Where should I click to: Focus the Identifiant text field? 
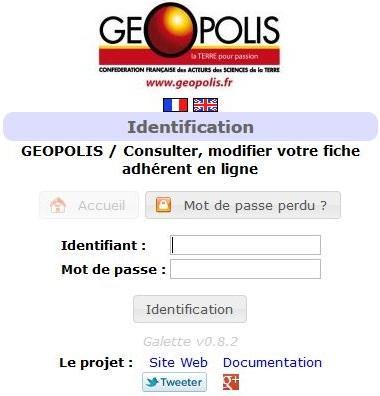tap(245, 245)
